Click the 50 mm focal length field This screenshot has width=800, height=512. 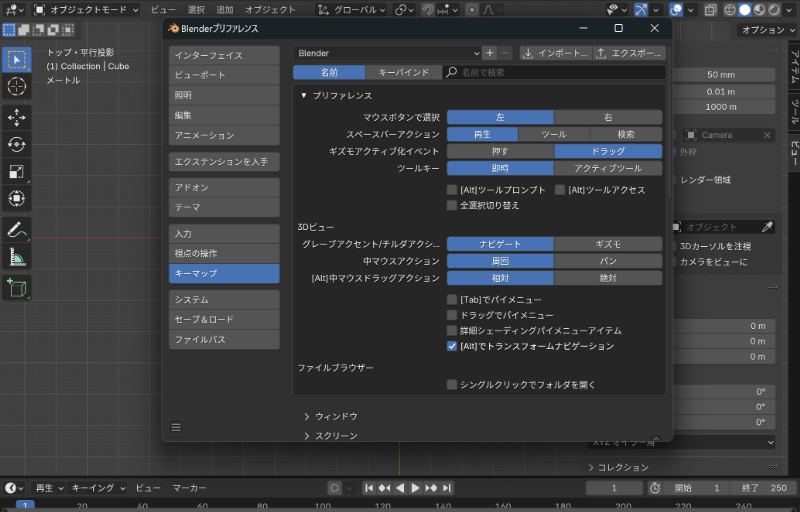point(721,74)
